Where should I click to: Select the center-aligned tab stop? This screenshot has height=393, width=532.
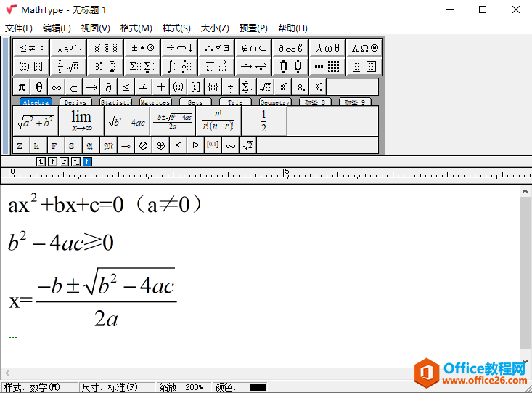point(52,162)
